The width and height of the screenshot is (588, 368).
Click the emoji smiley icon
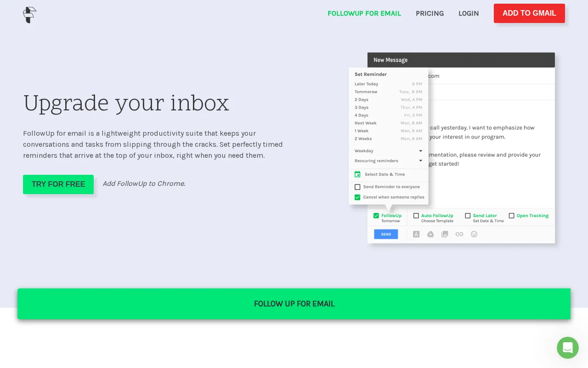click(474, 234)
